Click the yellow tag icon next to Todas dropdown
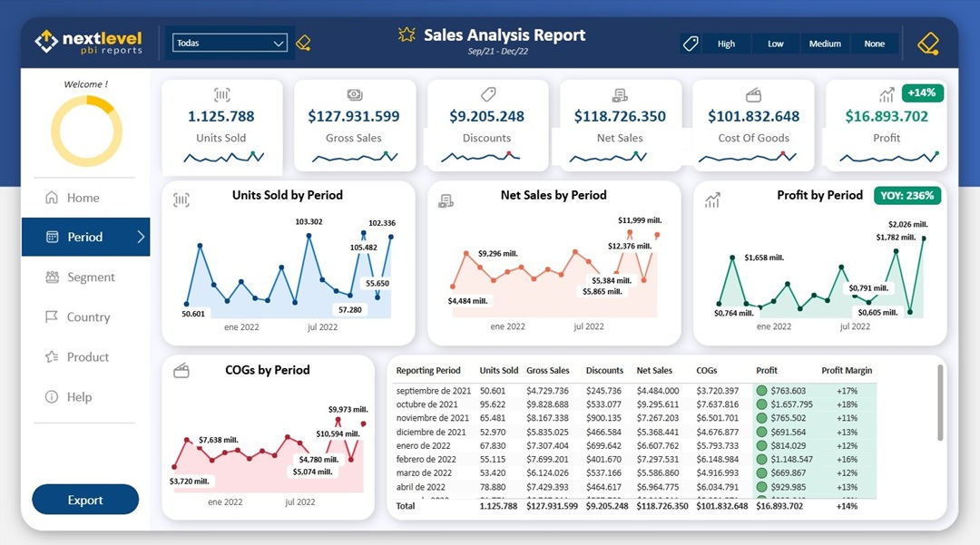The height and width of the screenshot is (545, 980). pos(304,42)
